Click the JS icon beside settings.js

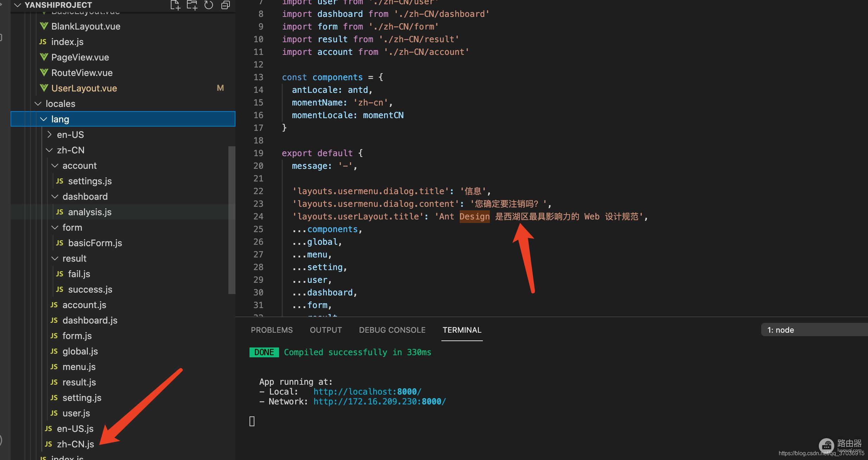tap(60, 181)
